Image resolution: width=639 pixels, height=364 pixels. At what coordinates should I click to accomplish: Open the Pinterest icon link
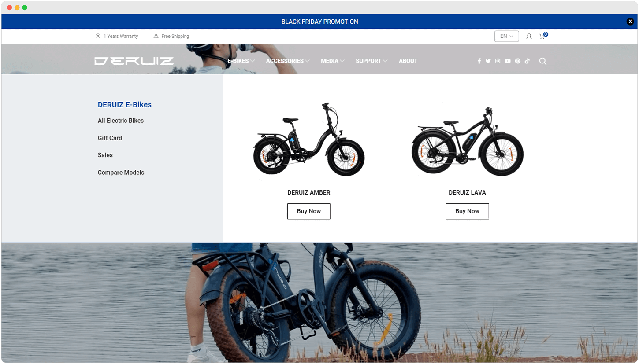517,61
